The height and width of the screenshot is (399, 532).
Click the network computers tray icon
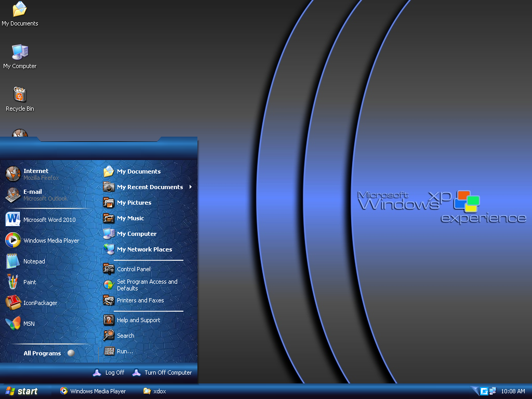pyautogui.click(x=493, y=391)
